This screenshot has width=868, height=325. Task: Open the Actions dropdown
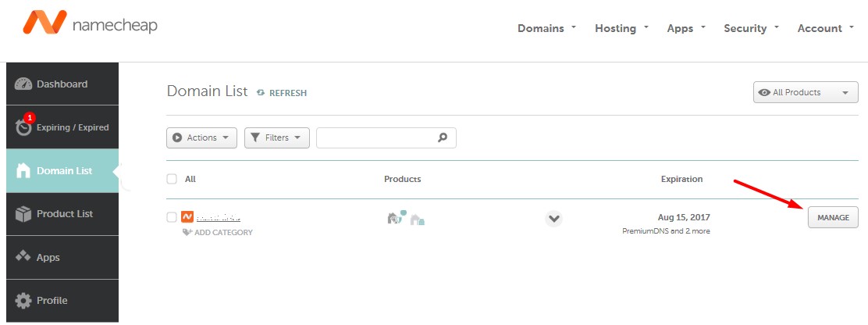pos(201,137)
